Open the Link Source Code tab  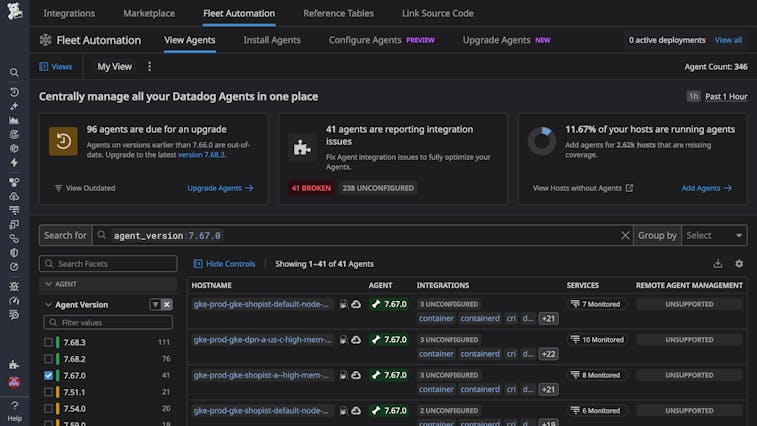(x=437, y=14)
